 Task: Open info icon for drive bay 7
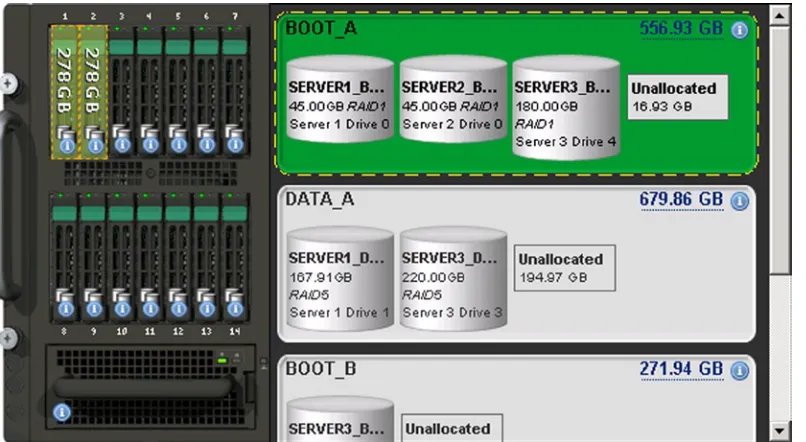coord(235,144)
